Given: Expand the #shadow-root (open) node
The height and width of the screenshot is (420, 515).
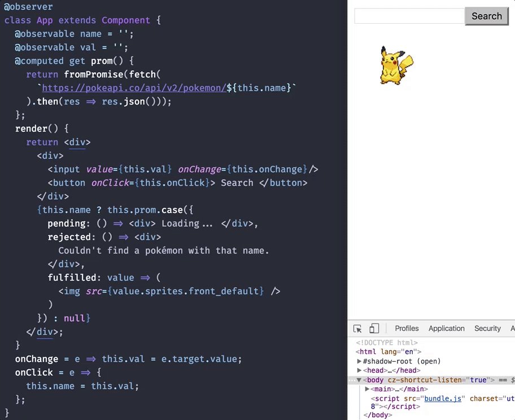Looking at the screenshot, I should (359, 361).
